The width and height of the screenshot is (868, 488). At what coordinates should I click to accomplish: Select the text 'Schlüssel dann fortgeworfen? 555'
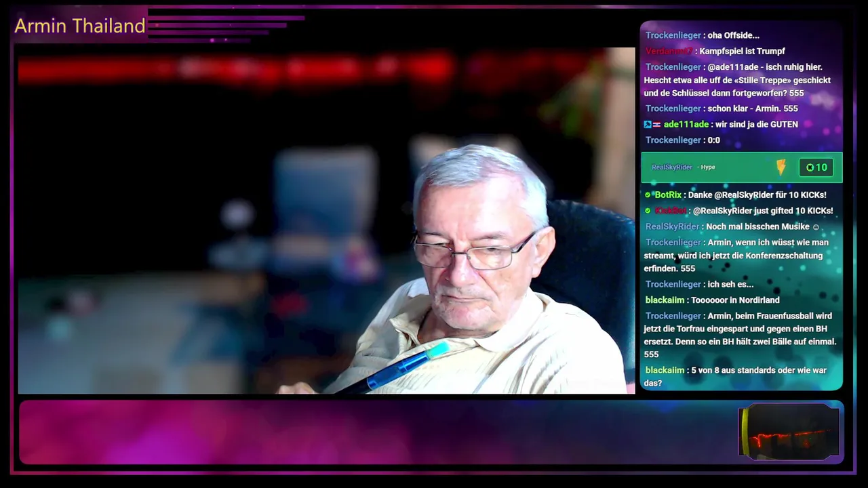pos(736,94)
